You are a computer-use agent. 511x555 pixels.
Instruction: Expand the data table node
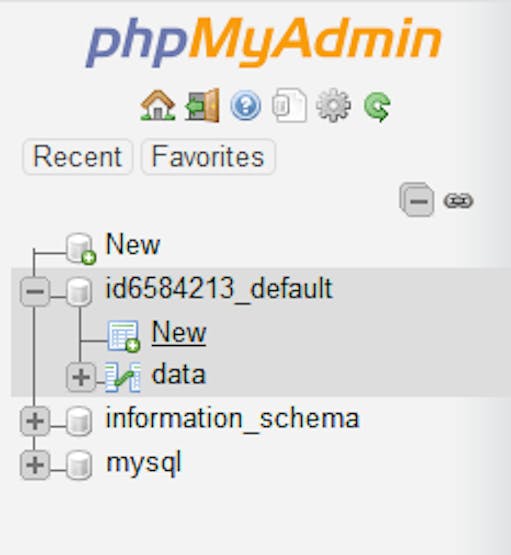tap(81, 377)
